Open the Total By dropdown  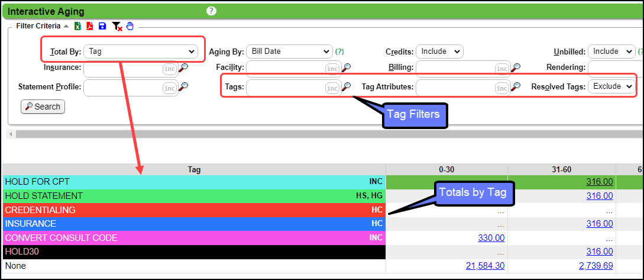pos(141,52)
